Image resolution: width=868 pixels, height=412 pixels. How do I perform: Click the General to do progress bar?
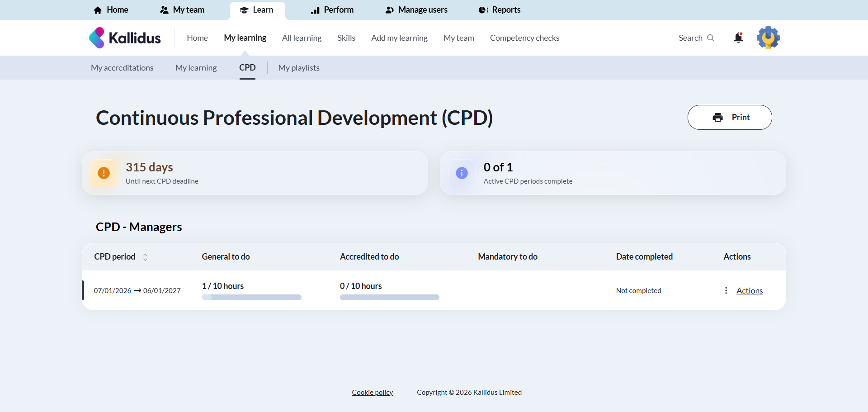click(x=251, y=298)
